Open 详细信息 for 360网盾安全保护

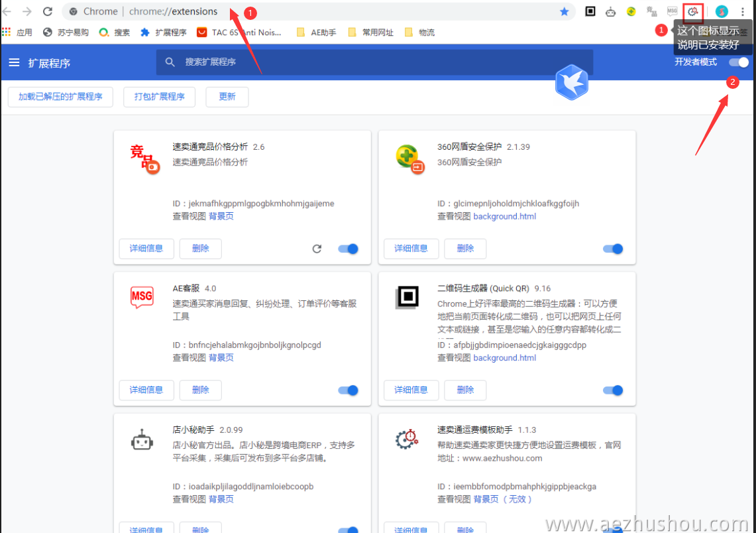[x=411, y=249]
